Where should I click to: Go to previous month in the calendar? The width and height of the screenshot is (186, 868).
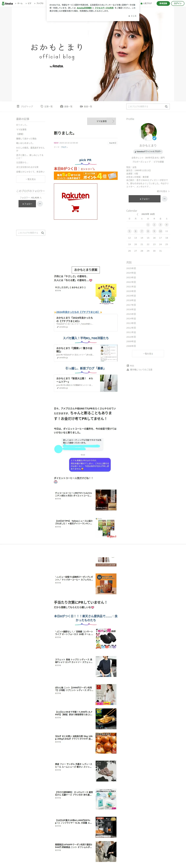[x=137, y=214]
